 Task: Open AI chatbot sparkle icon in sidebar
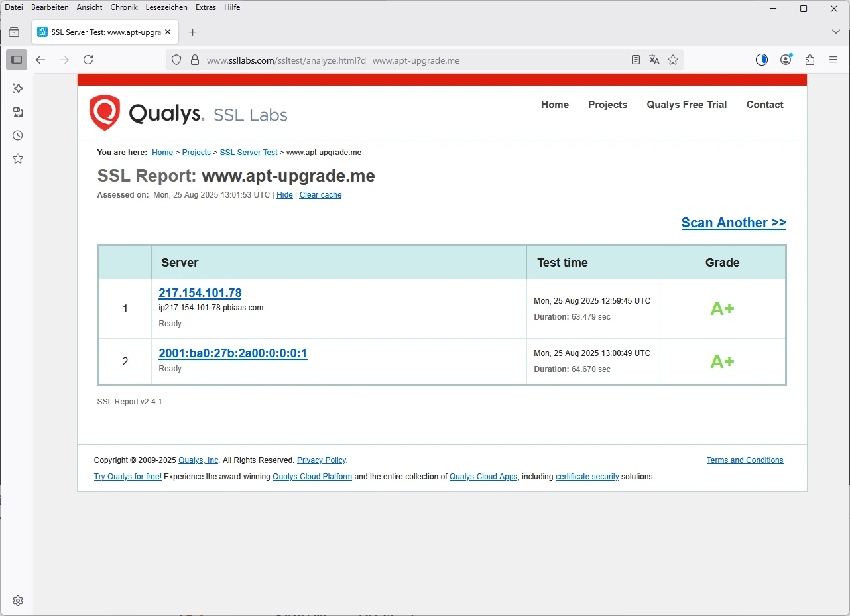(18, 88)
